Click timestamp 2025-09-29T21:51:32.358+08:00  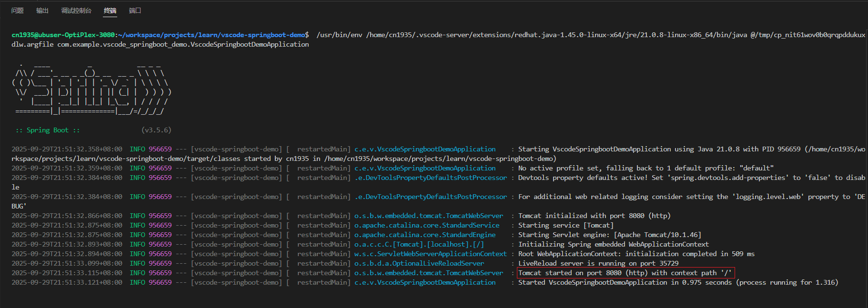pyautogui.click(x=67, y=149)
